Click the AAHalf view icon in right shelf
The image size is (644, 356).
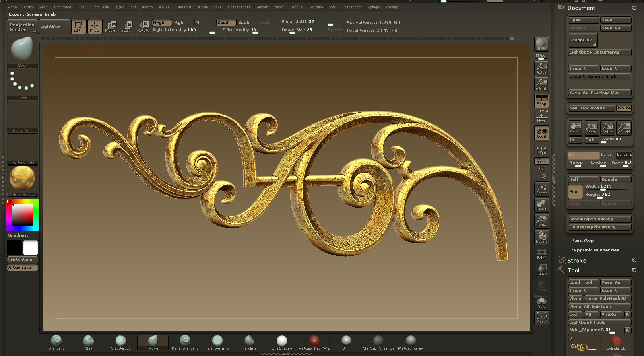541,84
